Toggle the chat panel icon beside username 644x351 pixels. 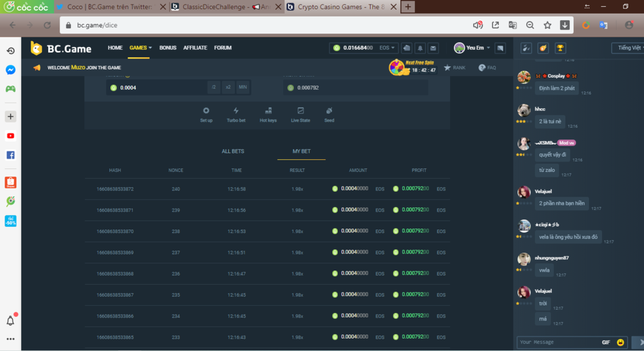(500, 48)
